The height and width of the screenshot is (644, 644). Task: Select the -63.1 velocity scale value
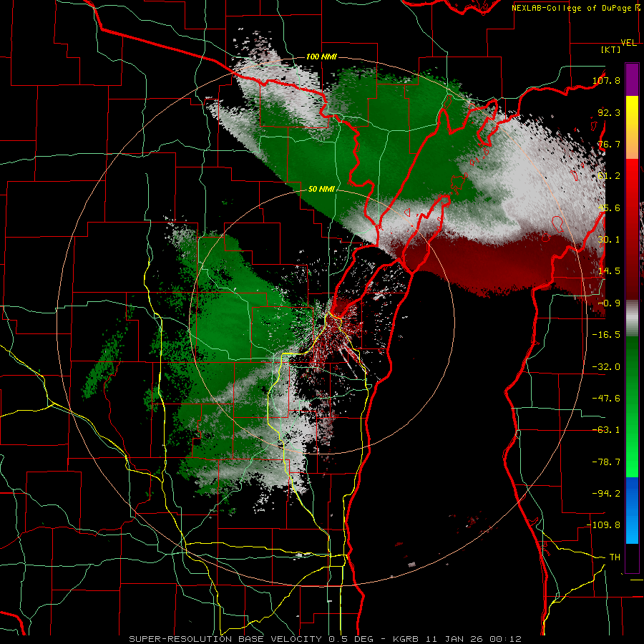click(x=606, y=429)
